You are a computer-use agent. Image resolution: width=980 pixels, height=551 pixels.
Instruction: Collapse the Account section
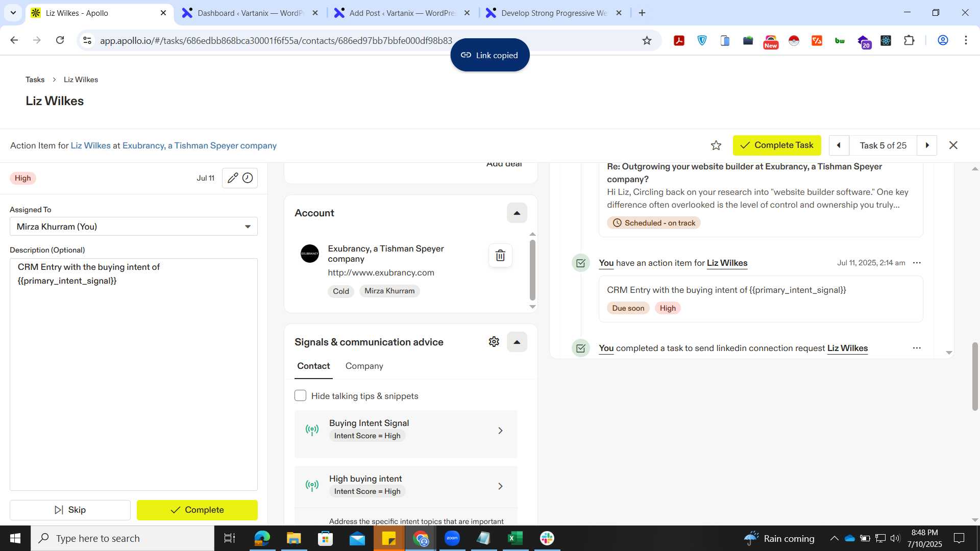517,213
